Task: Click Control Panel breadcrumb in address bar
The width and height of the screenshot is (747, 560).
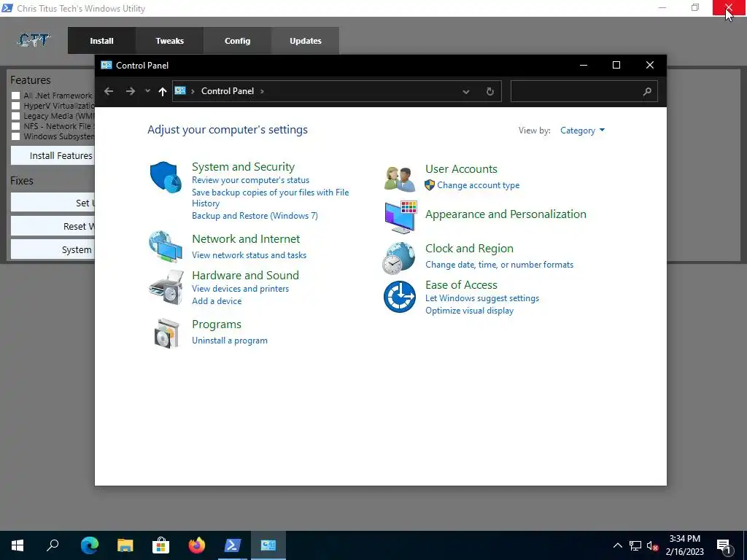Action: (228, 91)
